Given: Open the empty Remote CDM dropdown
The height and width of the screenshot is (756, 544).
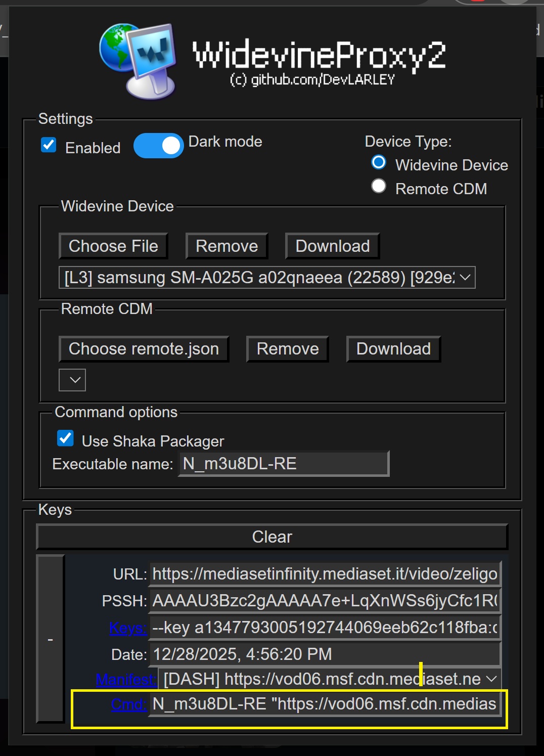Looking at the screenshot, I should (x=72, y=380).
